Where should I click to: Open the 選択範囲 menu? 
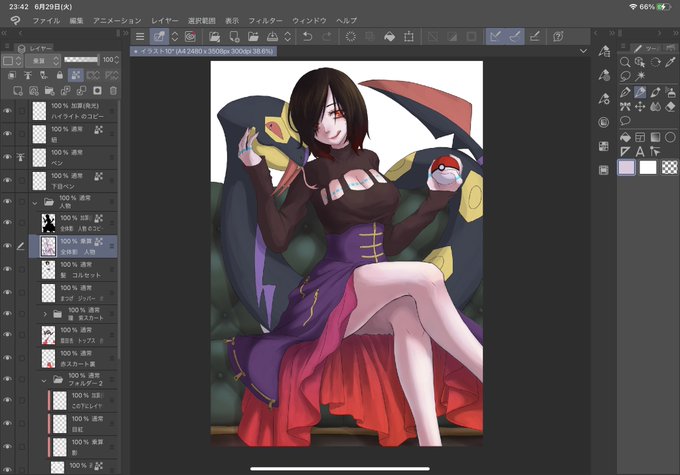(202, 20)
